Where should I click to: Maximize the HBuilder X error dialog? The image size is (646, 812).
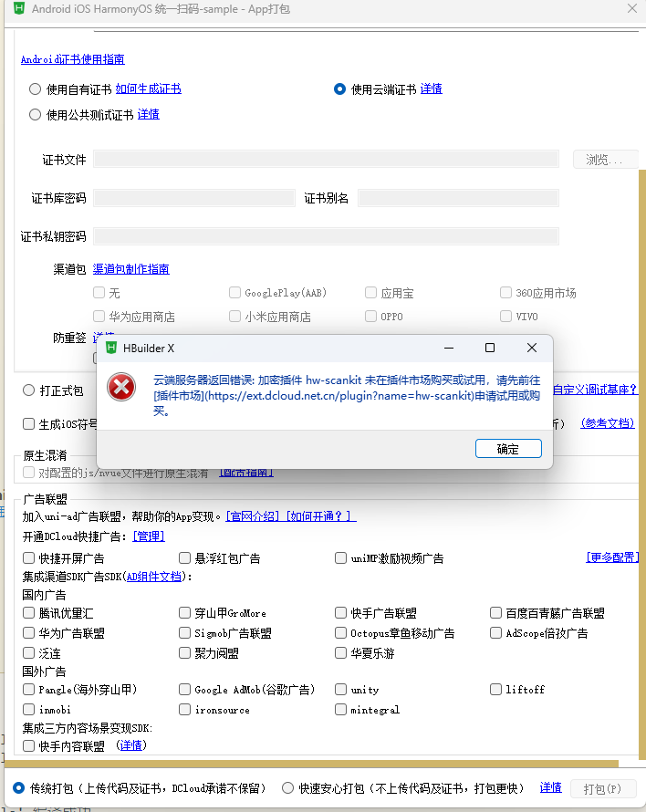coord(490,348)
